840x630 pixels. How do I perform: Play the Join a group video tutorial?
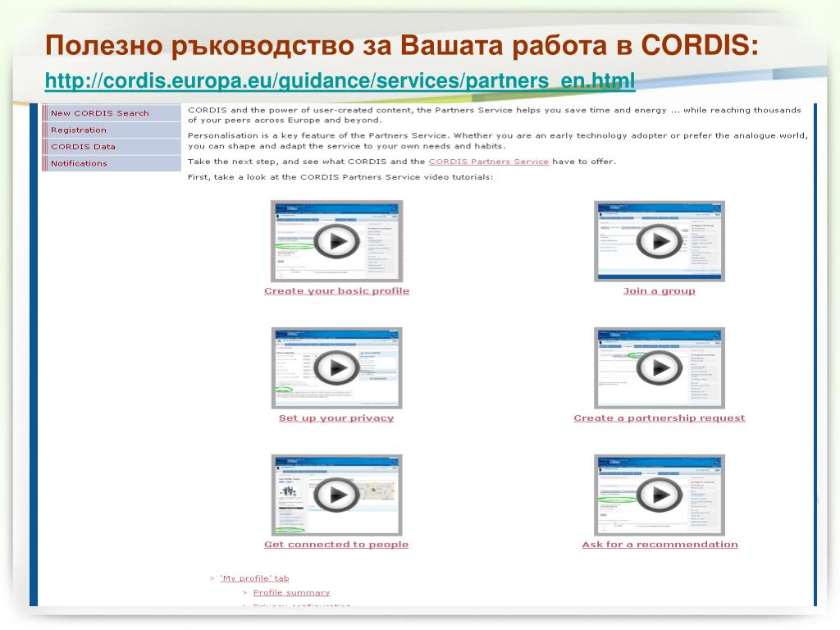659,241
